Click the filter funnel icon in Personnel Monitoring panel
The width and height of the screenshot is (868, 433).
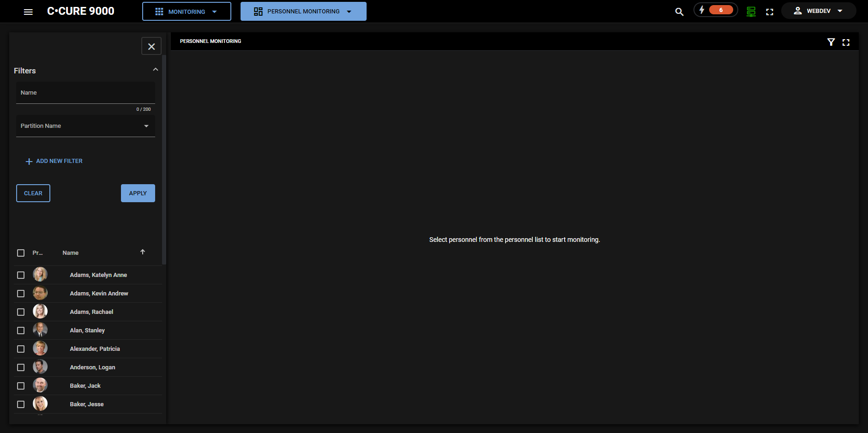pos(831,42)
